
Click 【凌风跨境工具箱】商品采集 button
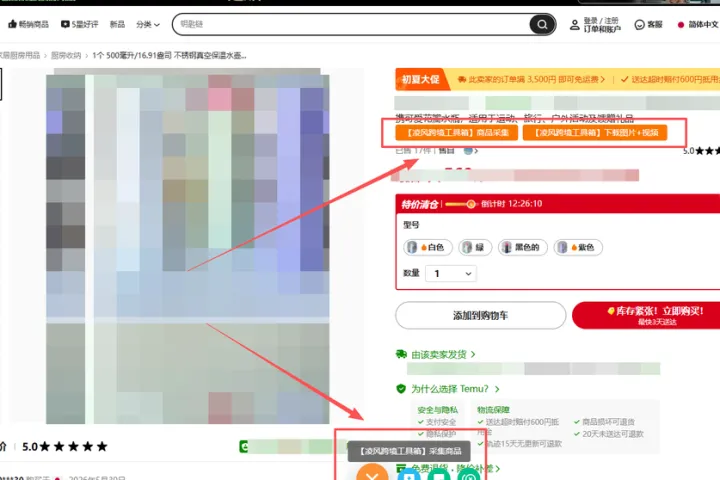457,133
